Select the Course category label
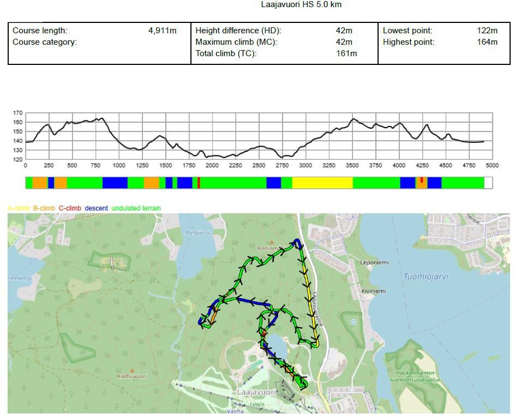Screen dimensions: 521x420 coord(45,42)
